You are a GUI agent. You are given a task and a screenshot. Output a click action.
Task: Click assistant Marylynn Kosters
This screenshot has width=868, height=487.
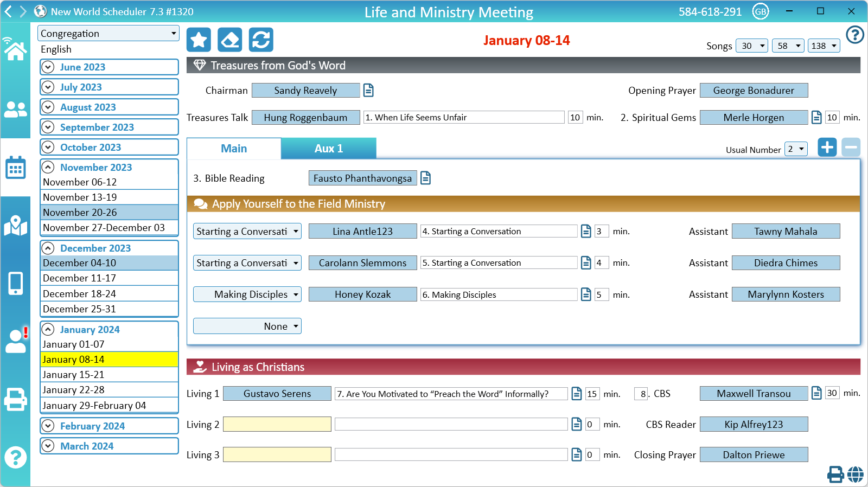786,294
